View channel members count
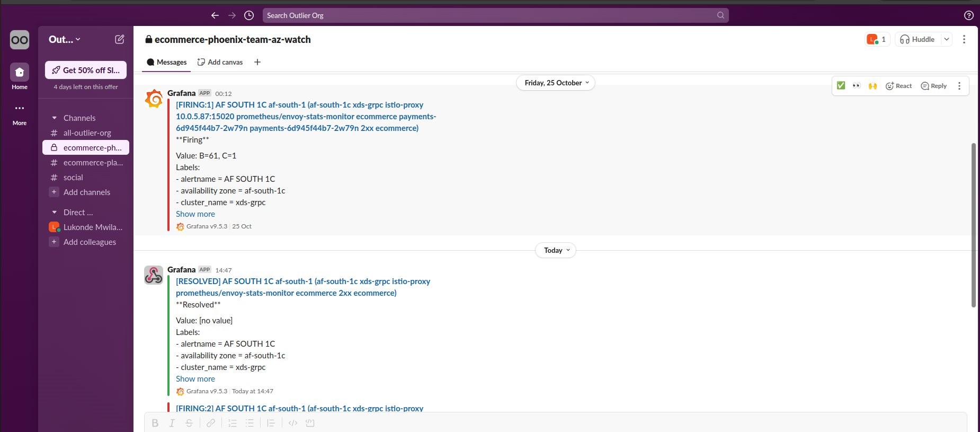Screen dimensions: 980x432 click(877, 39)
